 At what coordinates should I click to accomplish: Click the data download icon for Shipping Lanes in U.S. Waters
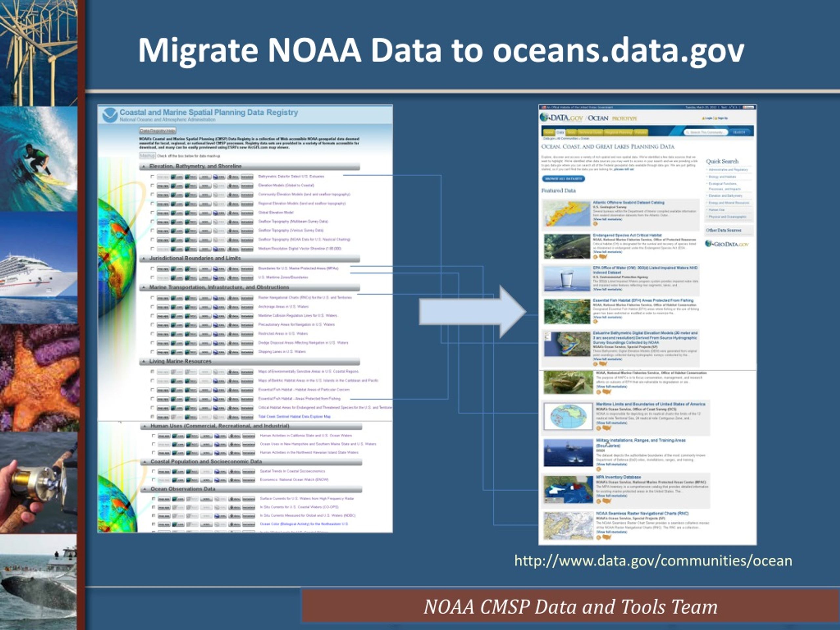pos(233,352)
